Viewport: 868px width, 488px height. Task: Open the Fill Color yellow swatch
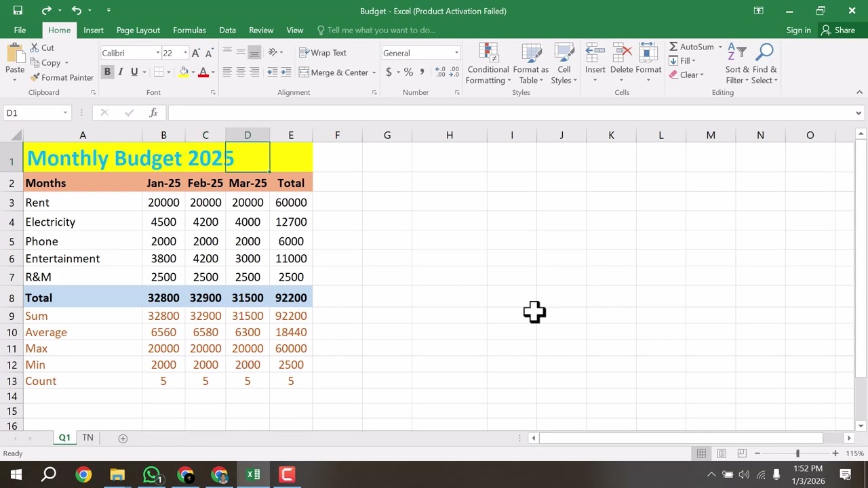184,72
